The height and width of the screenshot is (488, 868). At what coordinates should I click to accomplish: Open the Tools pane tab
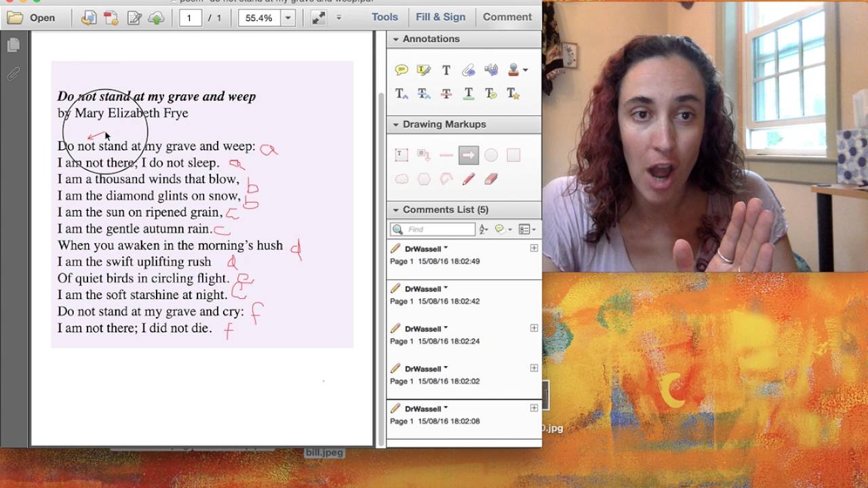(384, 17)
